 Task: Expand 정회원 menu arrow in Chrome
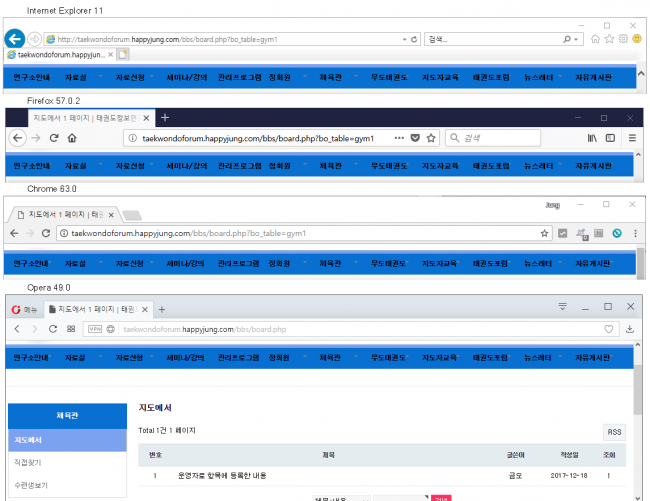click(305, 262)
